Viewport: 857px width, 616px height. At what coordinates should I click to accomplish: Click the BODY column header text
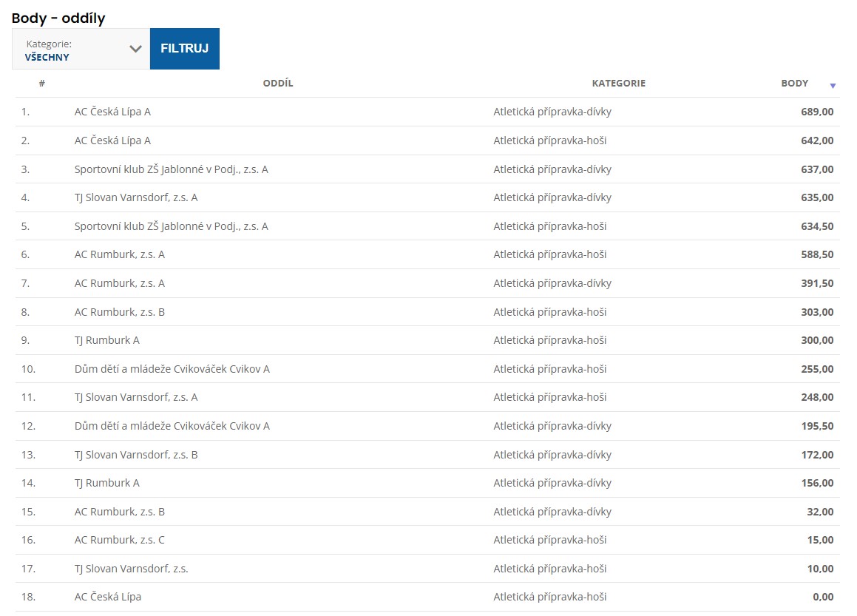pos(795,83)
